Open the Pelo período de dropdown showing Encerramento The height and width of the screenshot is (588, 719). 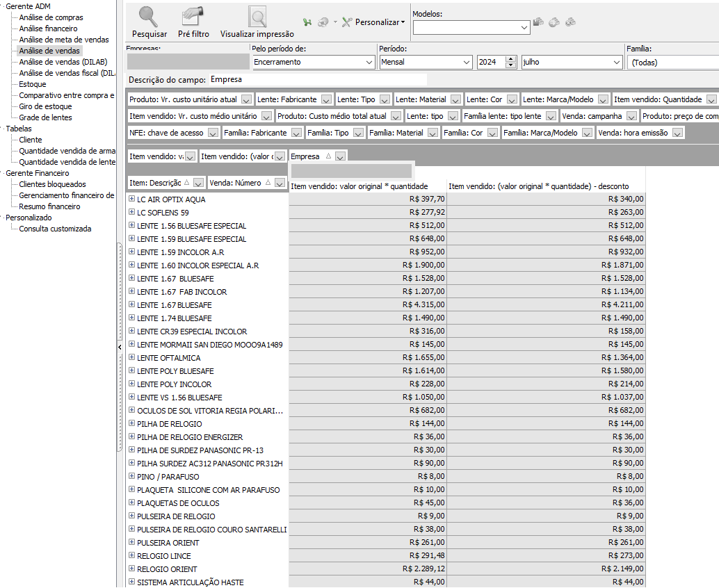click(314, 63)
